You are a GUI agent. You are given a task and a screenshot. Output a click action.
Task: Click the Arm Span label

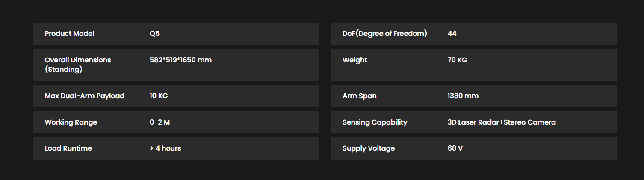pos(359,96)
